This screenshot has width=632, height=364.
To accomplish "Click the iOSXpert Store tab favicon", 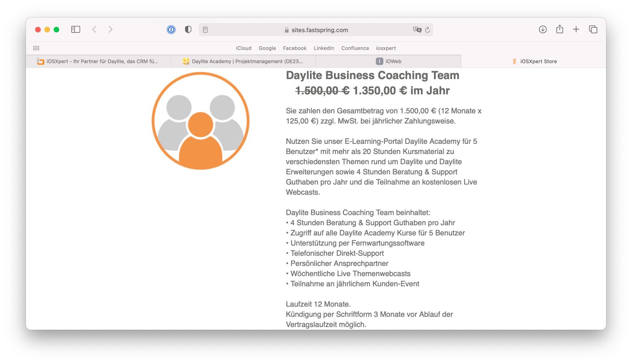I will tap(514, 61).
